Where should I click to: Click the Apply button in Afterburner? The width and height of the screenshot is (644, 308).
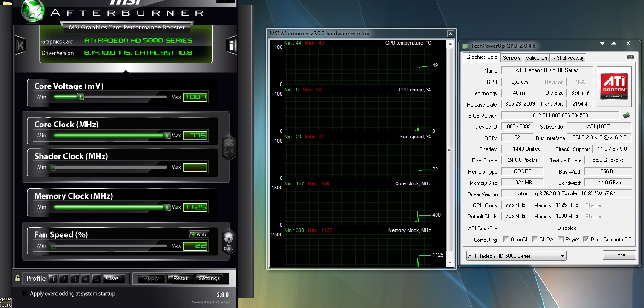[151, 279]
